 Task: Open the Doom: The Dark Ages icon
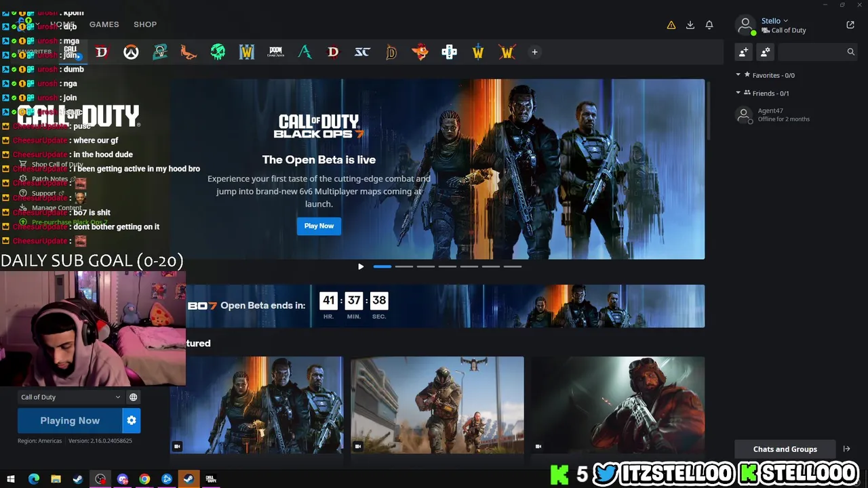pyautogui.click(x=276, y=52)
